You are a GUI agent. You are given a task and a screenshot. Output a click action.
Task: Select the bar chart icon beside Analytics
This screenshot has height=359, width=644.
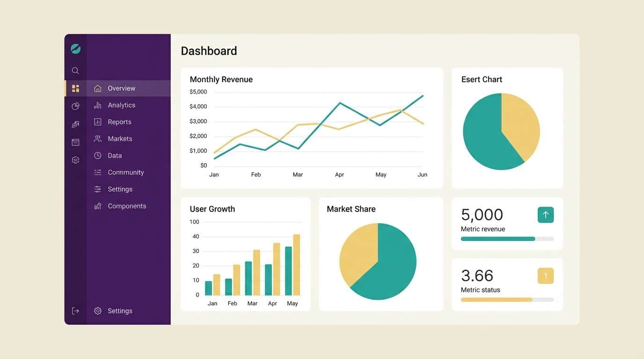coord(97,105)
